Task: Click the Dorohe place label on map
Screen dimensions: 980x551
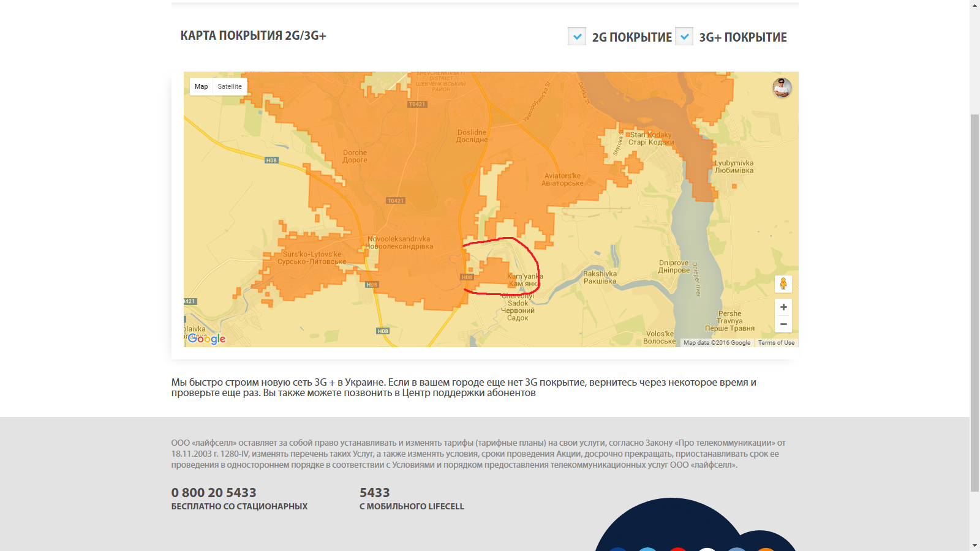Action: click(x=355, y=156)
